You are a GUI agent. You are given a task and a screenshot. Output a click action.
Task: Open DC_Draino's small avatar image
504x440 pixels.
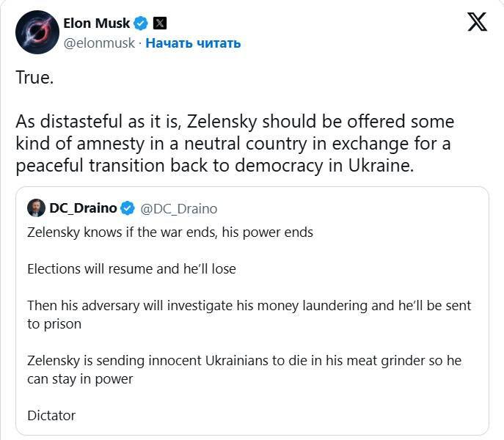tap(35, 208)
